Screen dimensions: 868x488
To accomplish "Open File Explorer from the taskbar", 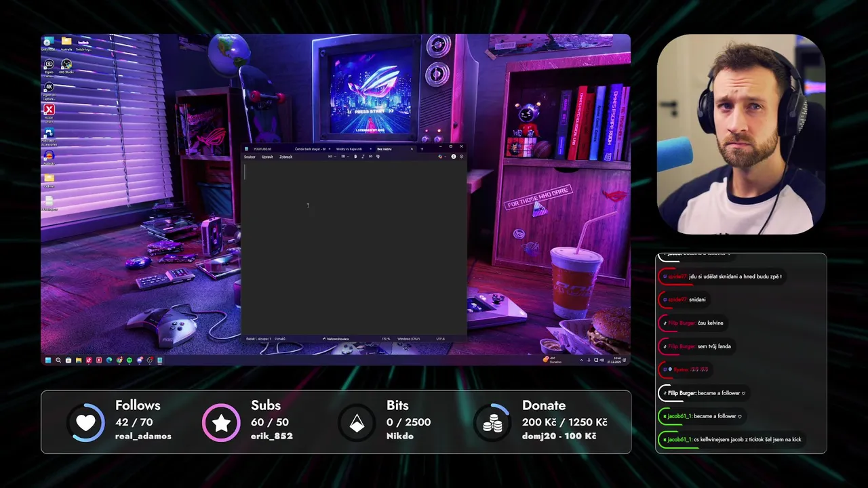I will [79, 360].
